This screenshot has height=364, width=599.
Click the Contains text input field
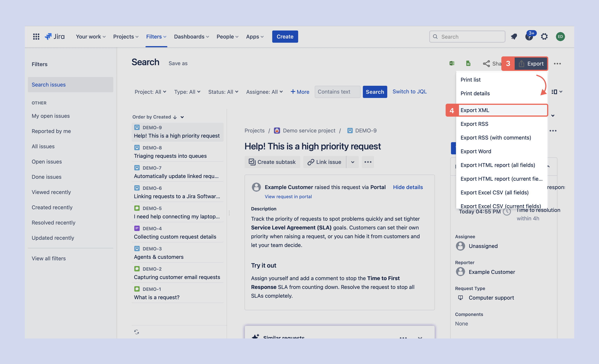pos(337,92)
